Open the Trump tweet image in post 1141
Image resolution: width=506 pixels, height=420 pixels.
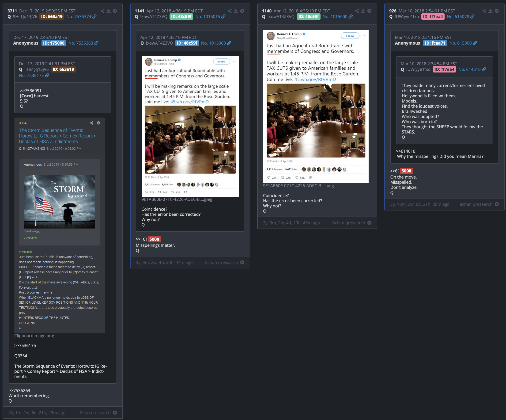[x=190, y=126]
